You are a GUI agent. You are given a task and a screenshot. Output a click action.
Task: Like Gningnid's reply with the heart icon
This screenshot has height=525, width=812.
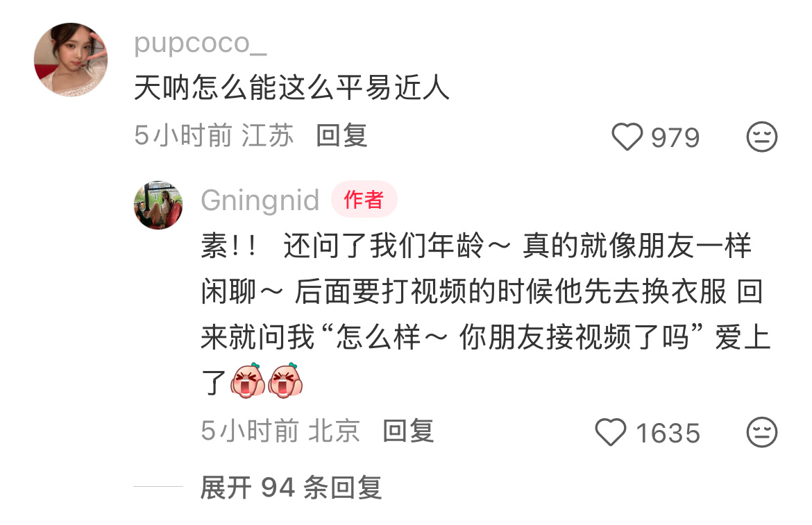(x=611, y=432)
